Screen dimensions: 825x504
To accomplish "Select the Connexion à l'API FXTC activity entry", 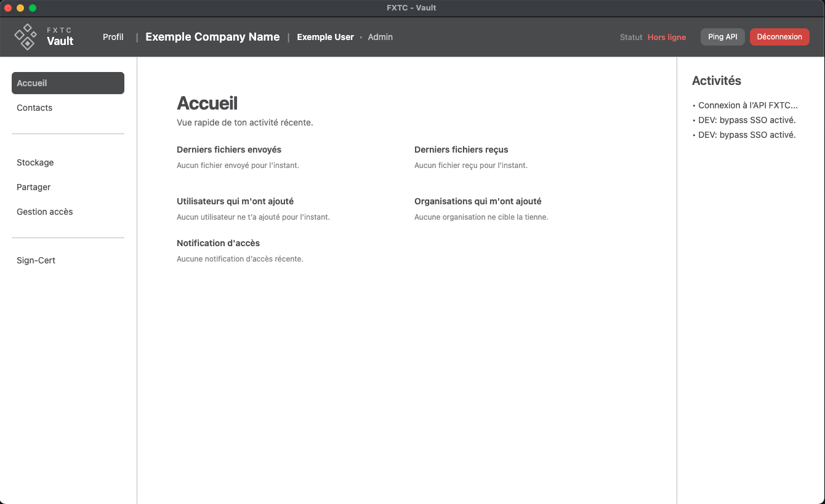I will click(747, 105).
